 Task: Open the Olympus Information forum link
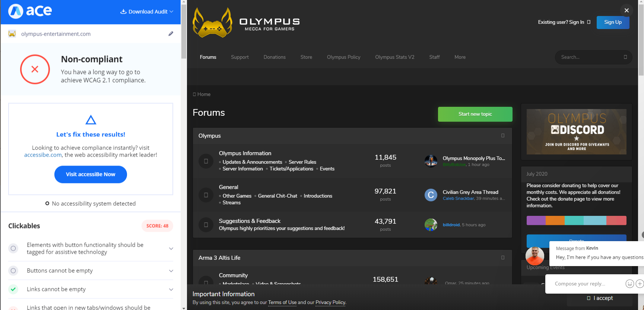click(x=245, y=153)
